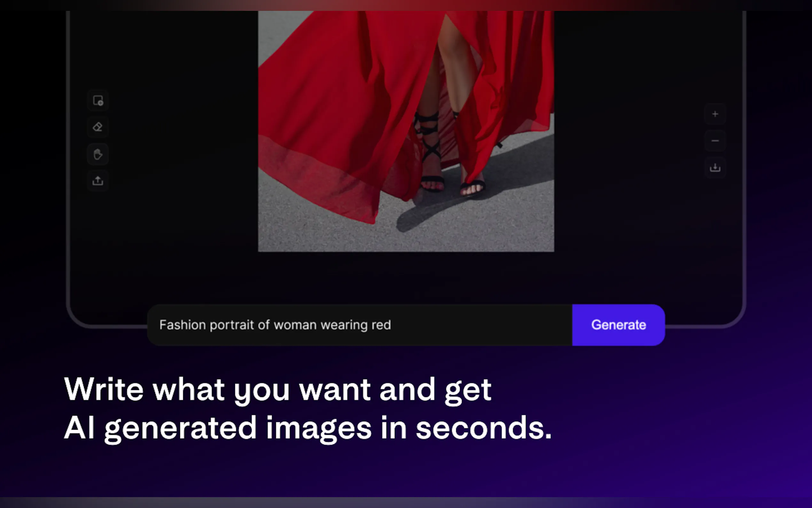812x508 pixels.
Task: Focus the 'Fashion portrait of woman' prompt field
Action: click(275, 325)
